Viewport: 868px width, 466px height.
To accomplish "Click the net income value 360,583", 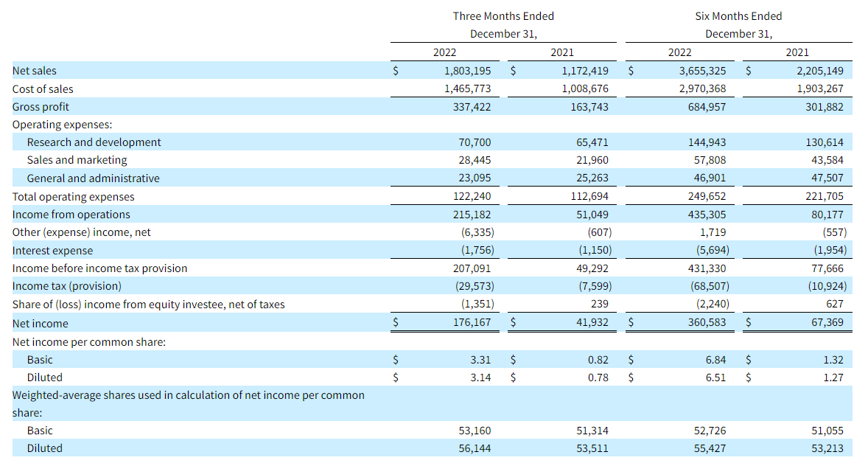I will pos(706,323).
